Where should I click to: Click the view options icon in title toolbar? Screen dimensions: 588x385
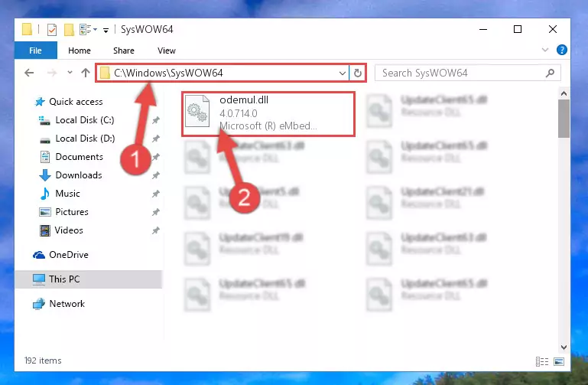[86, 30]
